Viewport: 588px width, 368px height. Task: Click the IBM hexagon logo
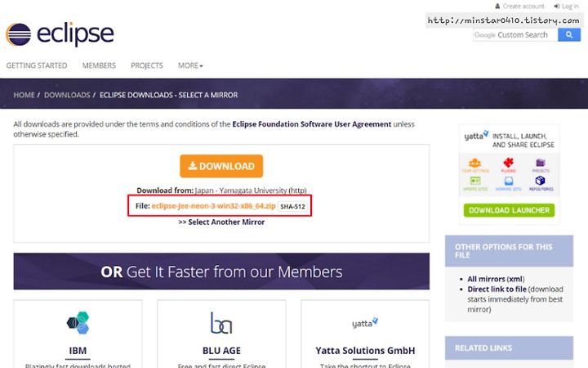click(78, 322)
